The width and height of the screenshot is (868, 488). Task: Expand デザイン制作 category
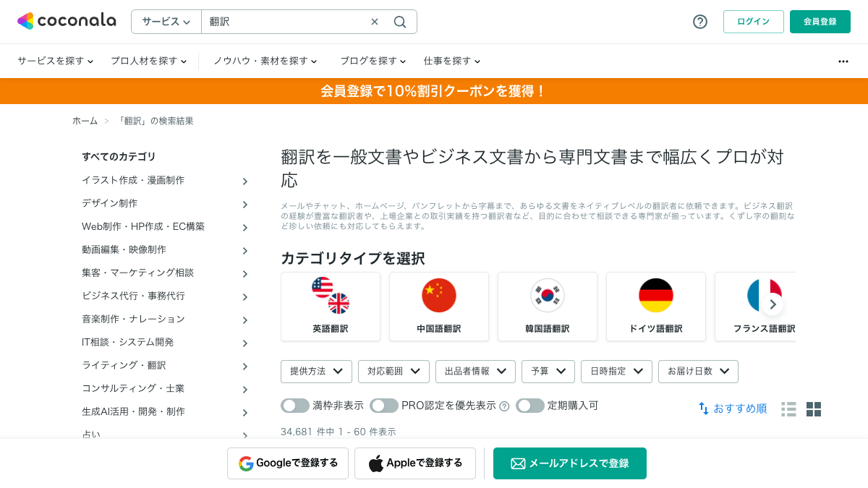click(166, 204)
